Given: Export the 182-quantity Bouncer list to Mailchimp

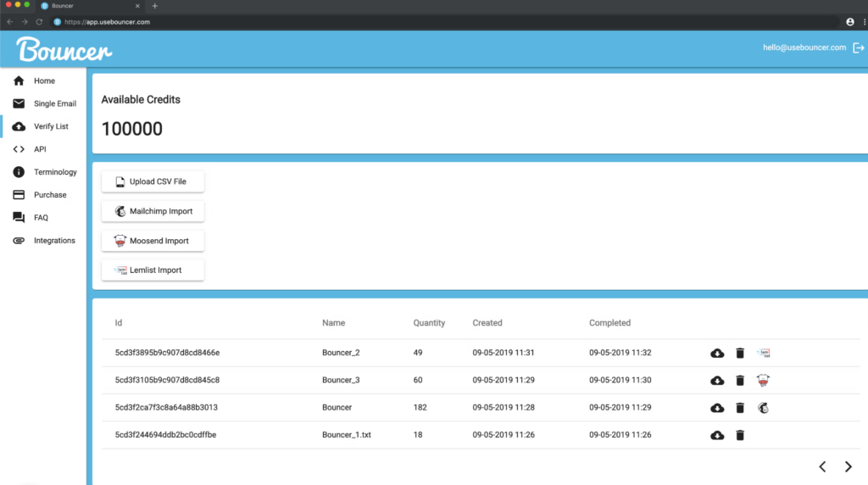Looking at the screenshot, I should [764, 408].
